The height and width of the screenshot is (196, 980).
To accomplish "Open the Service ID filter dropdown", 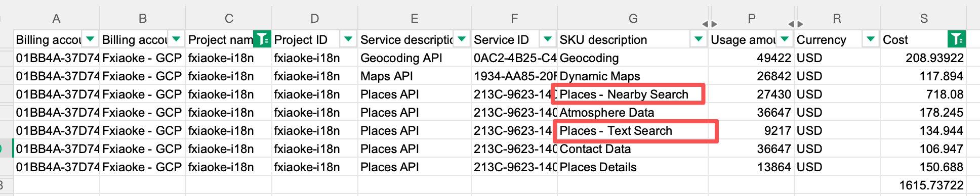I will point(547,39).
